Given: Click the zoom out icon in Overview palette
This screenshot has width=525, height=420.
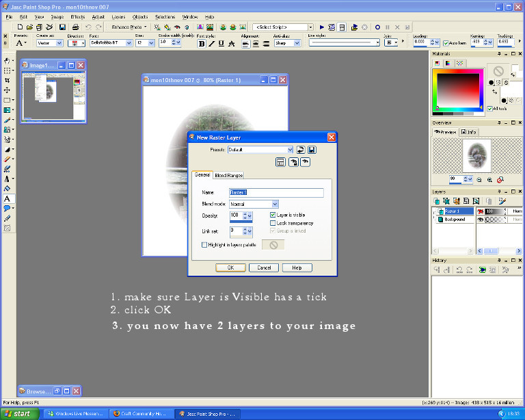Looking at the screenshot, I should click(479, 180).
